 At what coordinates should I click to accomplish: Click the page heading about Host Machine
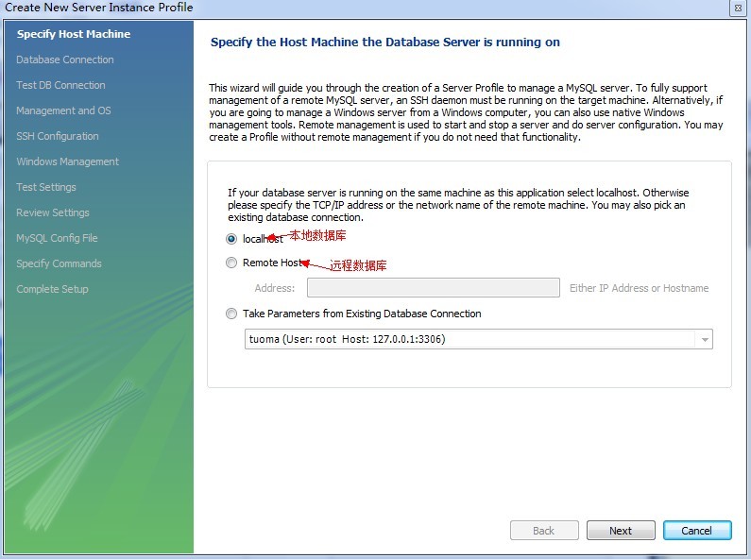385,42
